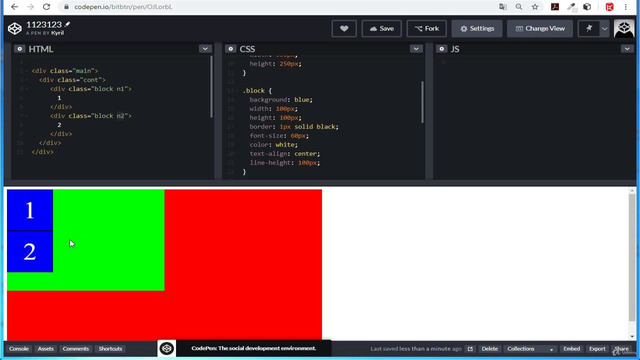Image resolution: width=640 pixels, height=360 pixels.
Task: Open the Console panel
Action: click(x=19, y=349)
